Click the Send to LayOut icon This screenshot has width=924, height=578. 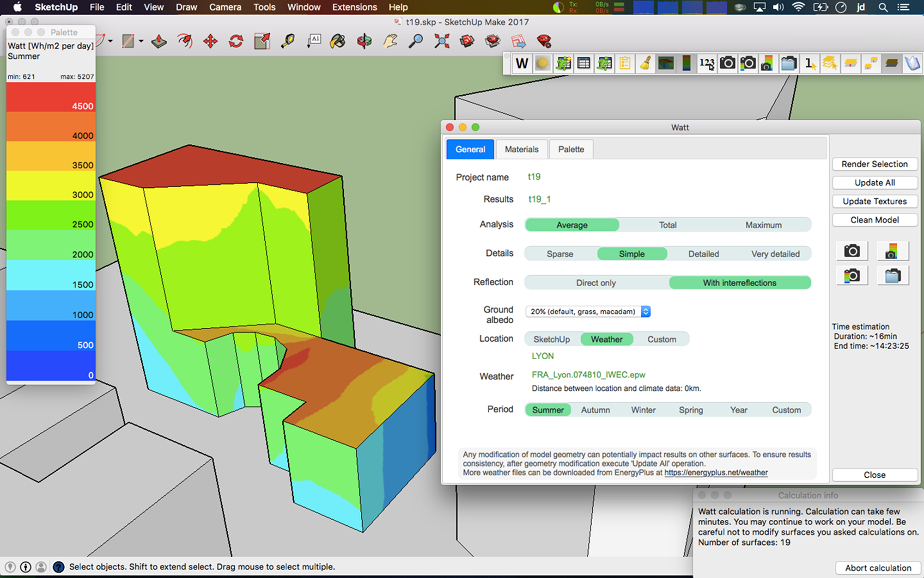click(x=518, y=42)
